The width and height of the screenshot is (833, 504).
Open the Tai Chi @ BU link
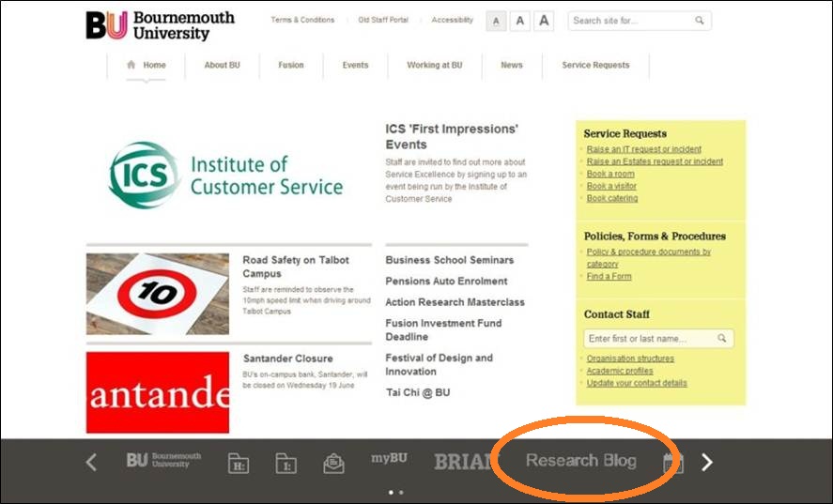point(418,392)
